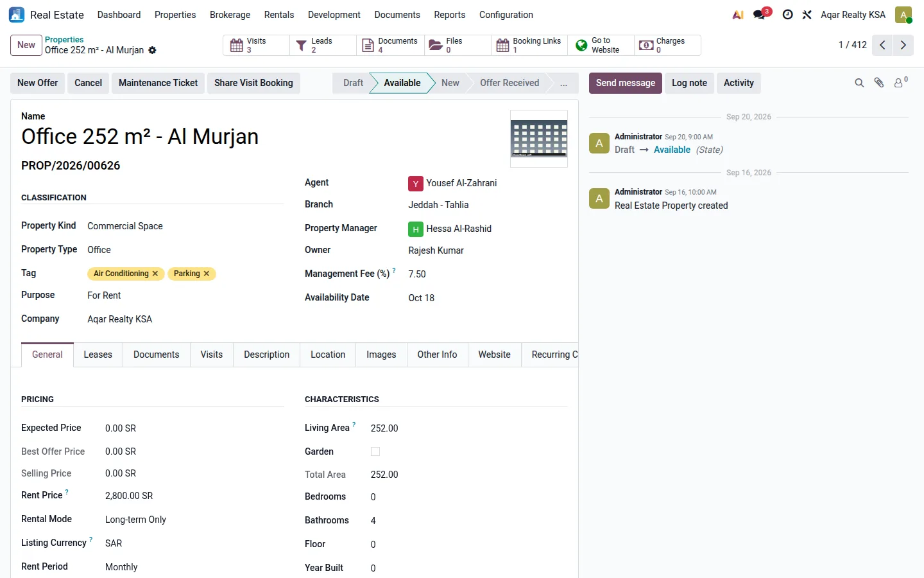Go to Website globe button
924x578 pixels.
(601, 45)
